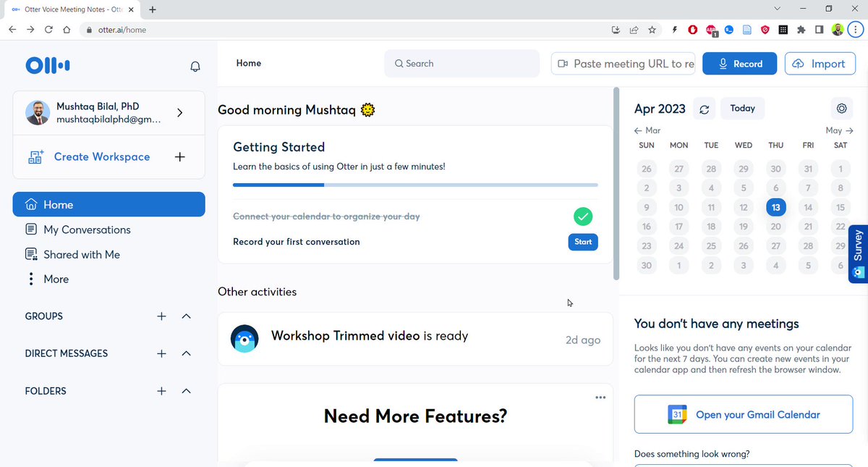Open Workshop Trimmed video notification
The width and height of the screenshot is (868, 467).
tap(415, 339)
